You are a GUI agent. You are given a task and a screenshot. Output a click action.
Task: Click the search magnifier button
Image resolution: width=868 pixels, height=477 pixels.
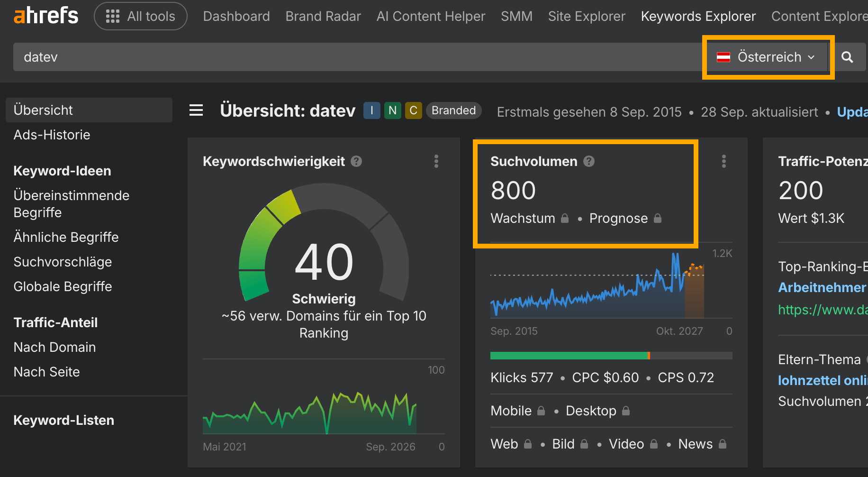847,57
